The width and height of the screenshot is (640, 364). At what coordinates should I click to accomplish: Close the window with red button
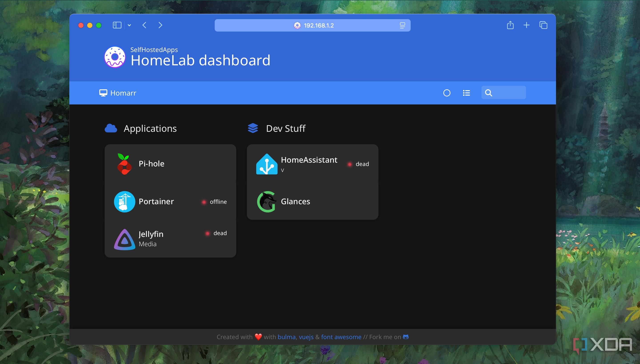pos(81,25)
